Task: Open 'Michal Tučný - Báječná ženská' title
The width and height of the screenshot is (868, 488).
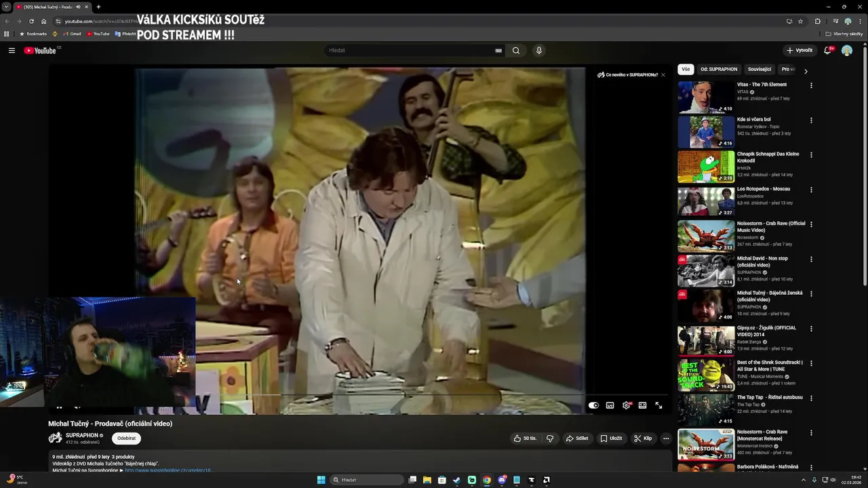Action: pos(770,296)
